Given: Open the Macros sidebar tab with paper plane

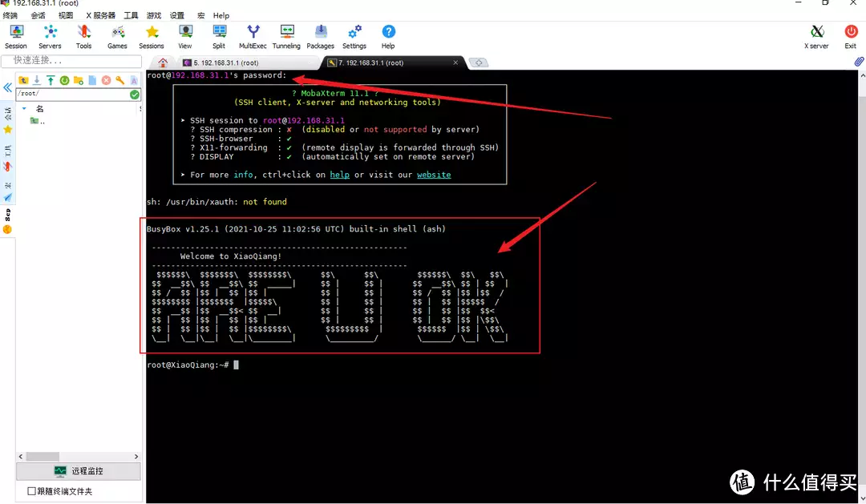Looking at the screenshot, I should pos(8,192).
